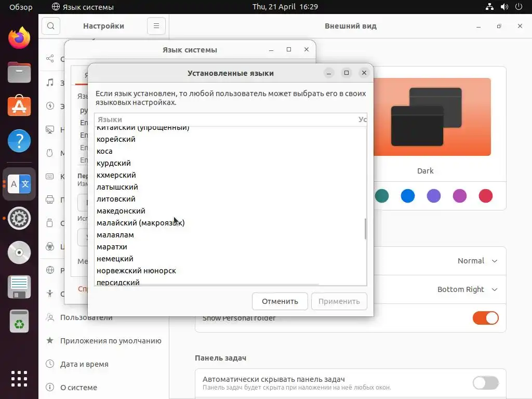The height and width of the screenshot is (399, 532).
Task: Close the Язык системы window
Action: pos(307,49)
